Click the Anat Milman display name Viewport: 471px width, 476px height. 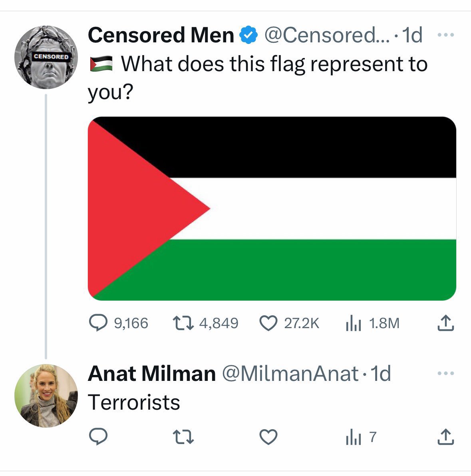[151, 374]
